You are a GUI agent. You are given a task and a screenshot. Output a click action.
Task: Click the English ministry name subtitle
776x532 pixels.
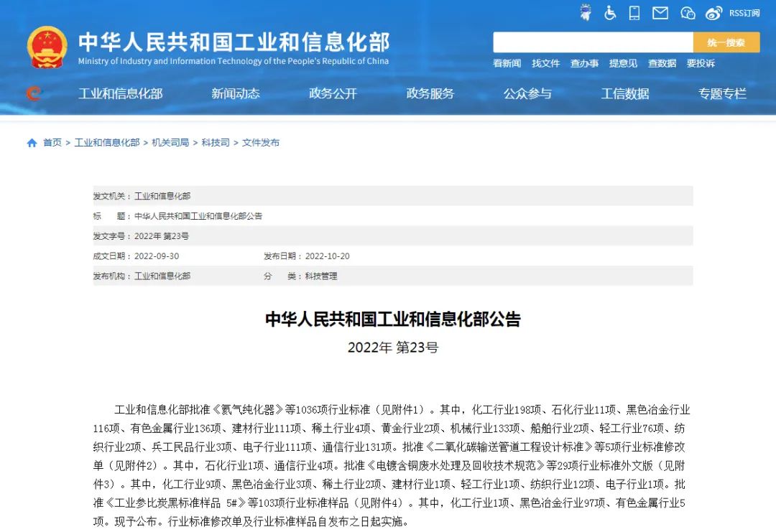pyautogui.click(x=233, y=61)
